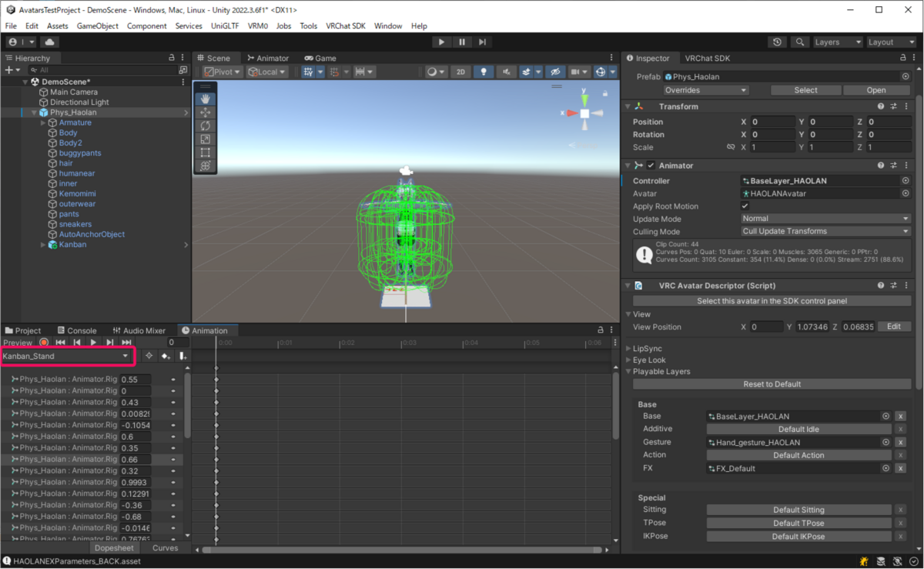924x569 pixels.
Task: Click the prefab Select button
Action: pos(805,90)
